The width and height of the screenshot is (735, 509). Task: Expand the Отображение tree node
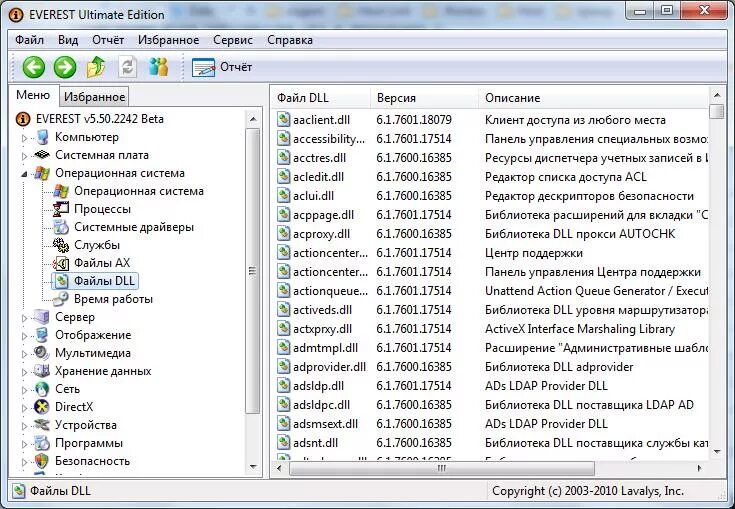(x=25, y=336)
